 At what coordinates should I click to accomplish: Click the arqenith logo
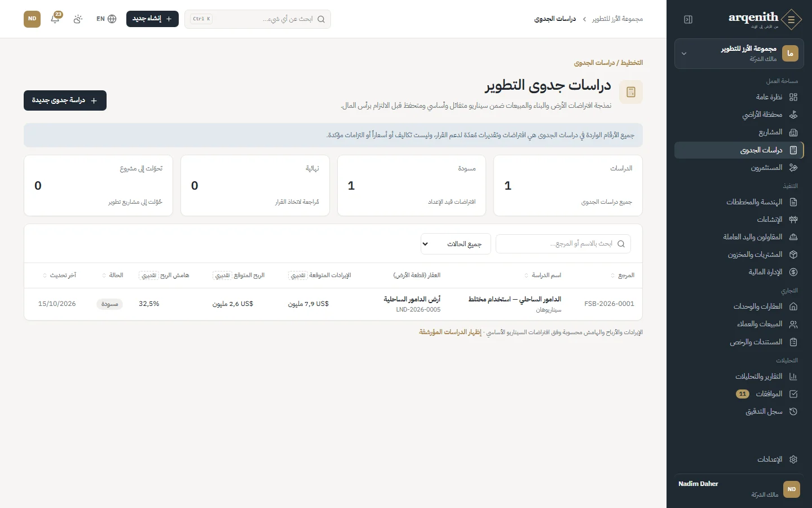[765, 19]
